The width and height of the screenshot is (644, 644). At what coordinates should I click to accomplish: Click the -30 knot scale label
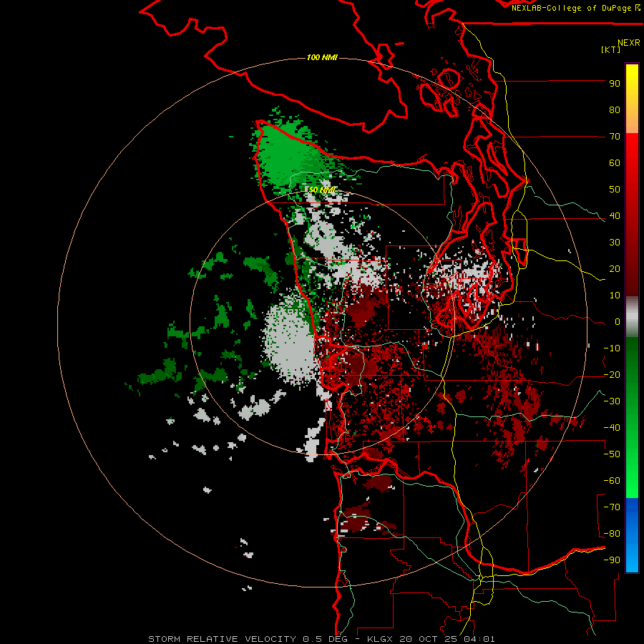click(x=612, y=401)
